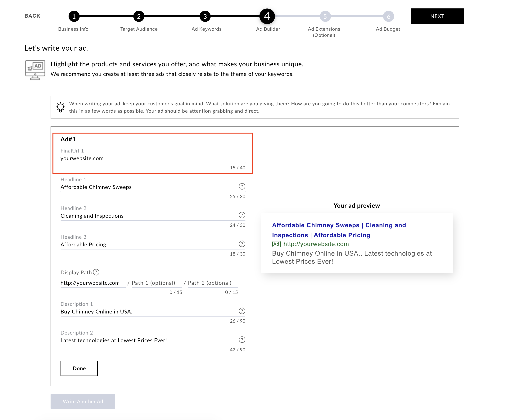Jump to step 5 Ad Extensions
506x420 pixels.
pos(325,16)
